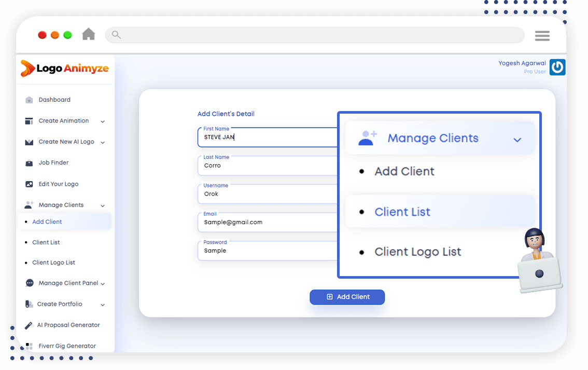Click the Edit Your Logo image icon
The image size is (588, 370).
point(29,184)
